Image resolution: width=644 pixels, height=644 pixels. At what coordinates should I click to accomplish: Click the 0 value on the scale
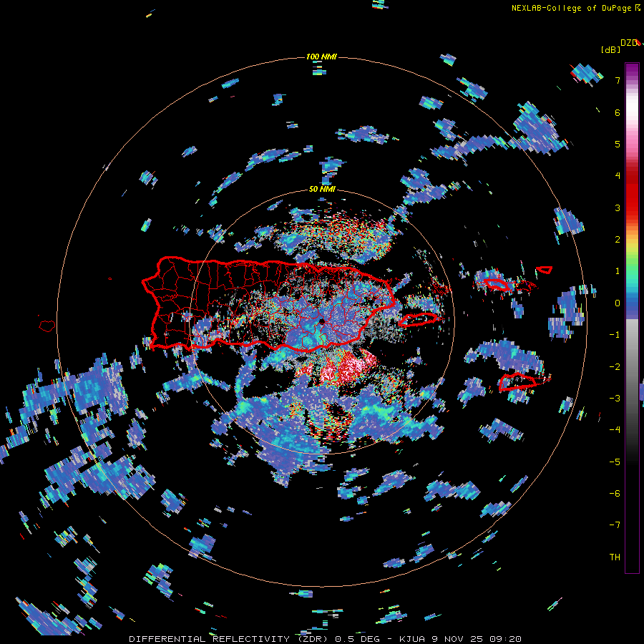point(618,303)
